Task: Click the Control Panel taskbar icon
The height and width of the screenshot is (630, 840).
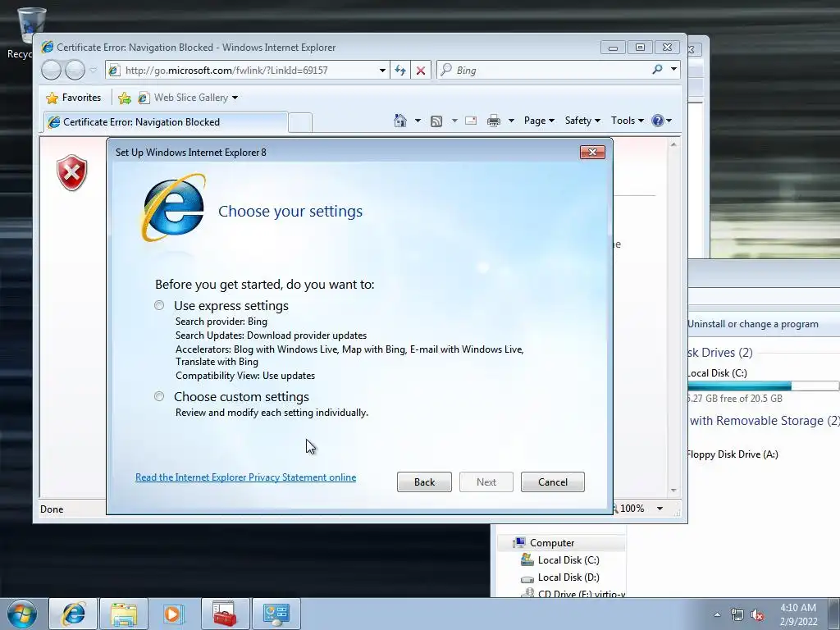Action: [276, 614]
